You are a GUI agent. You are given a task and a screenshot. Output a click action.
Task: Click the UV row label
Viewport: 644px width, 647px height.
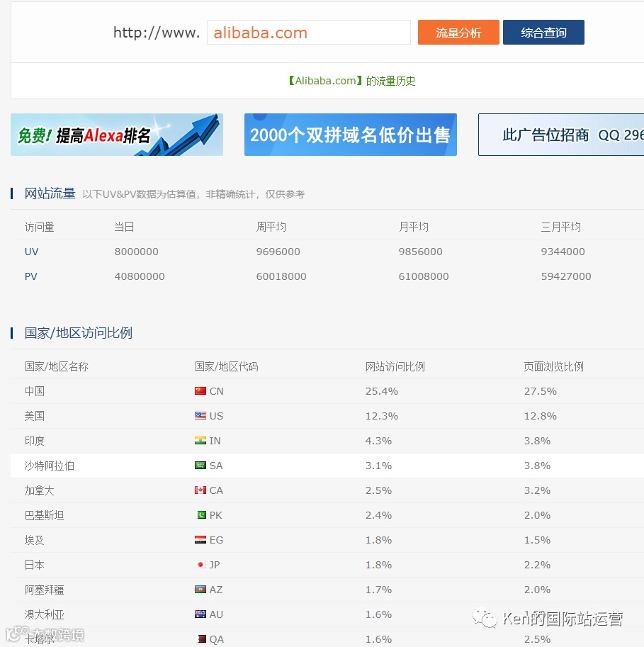point(31,252)
